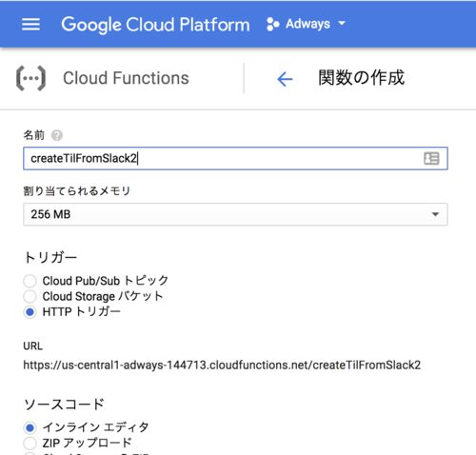
Task: Choose ZIP アップロード source option
Action: 30,443
